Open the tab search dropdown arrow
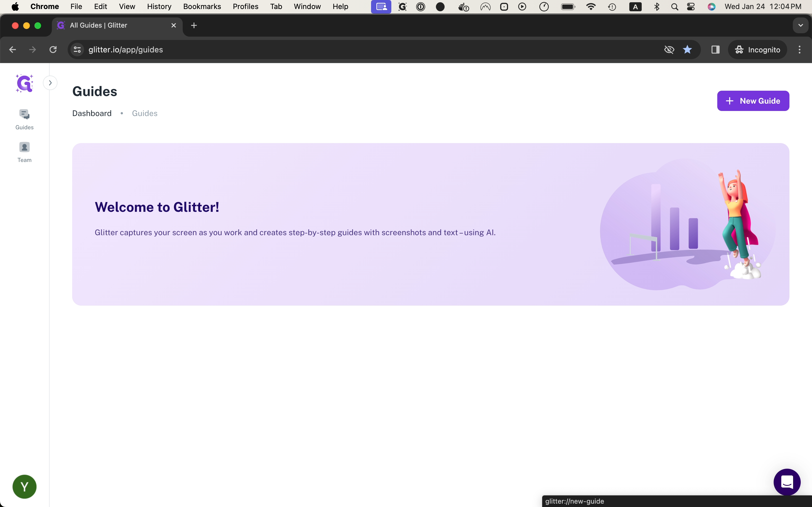Viewport: 812px width, 507px height. [x=800, y=25]
